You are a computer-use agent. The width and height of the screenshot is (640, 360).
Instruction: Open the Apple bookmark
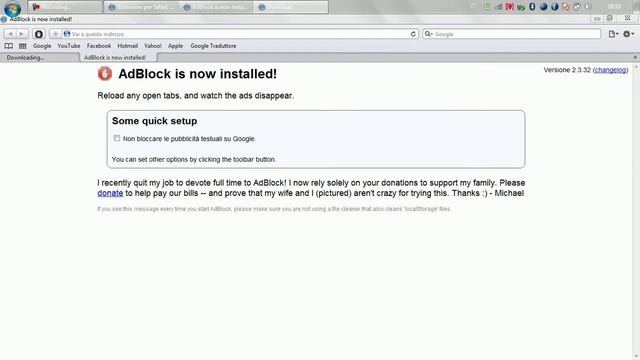click(x=176, y=46)
